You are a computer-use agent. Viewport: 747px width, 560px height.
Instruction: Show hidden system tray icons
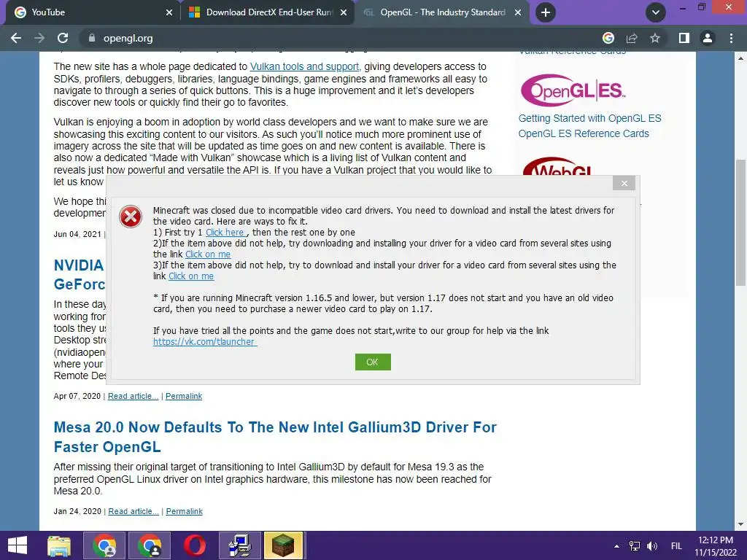(617, 546)
